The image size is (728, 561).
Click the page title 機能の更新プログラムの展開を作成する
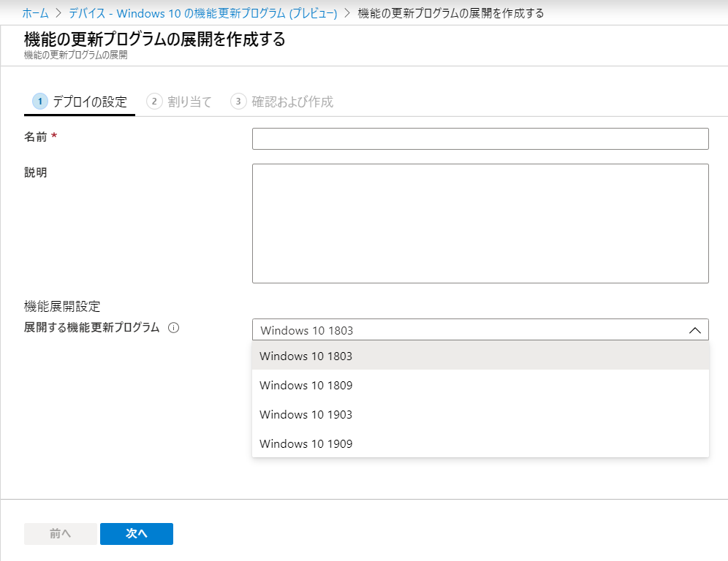(x=155, y=39)
